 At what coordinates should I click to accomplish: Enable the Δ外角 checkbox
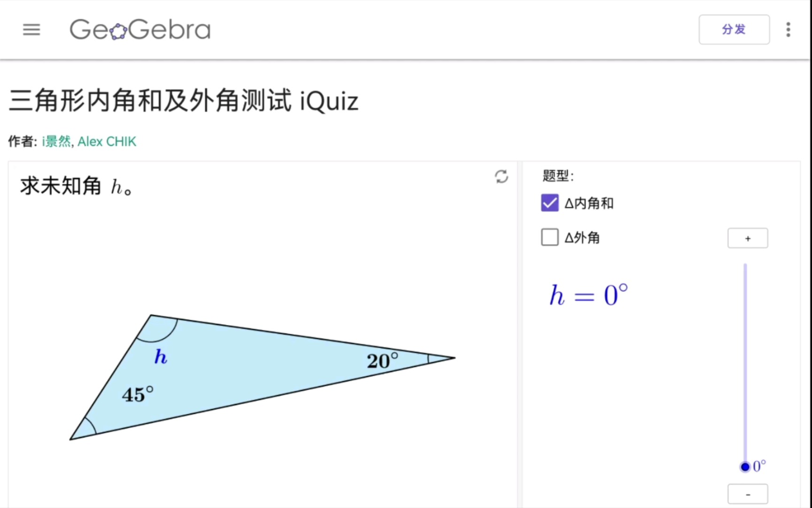pyautogui.click(x=549, y=237)
